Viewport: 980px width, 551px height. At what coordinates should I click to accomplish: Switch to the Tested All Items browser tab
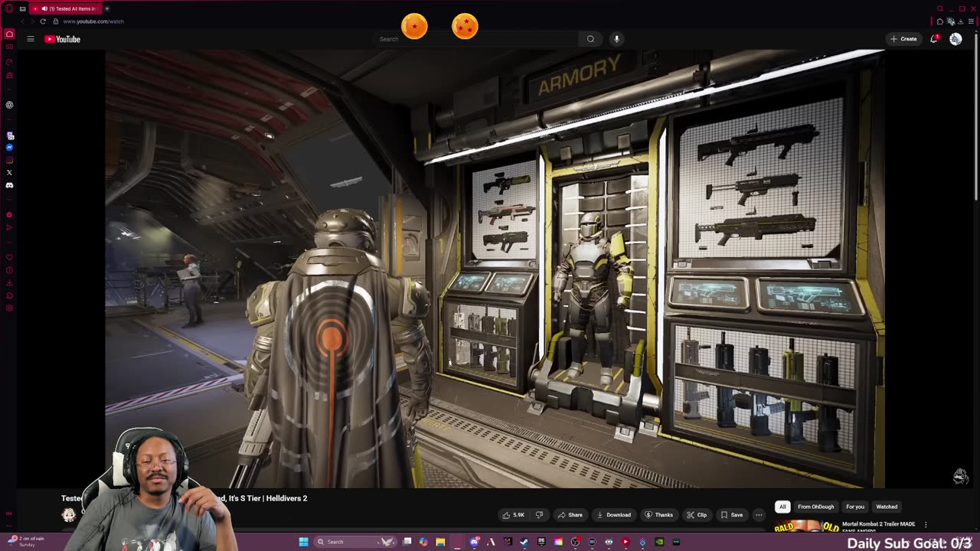pyautogui.click(x=67, y=8)
